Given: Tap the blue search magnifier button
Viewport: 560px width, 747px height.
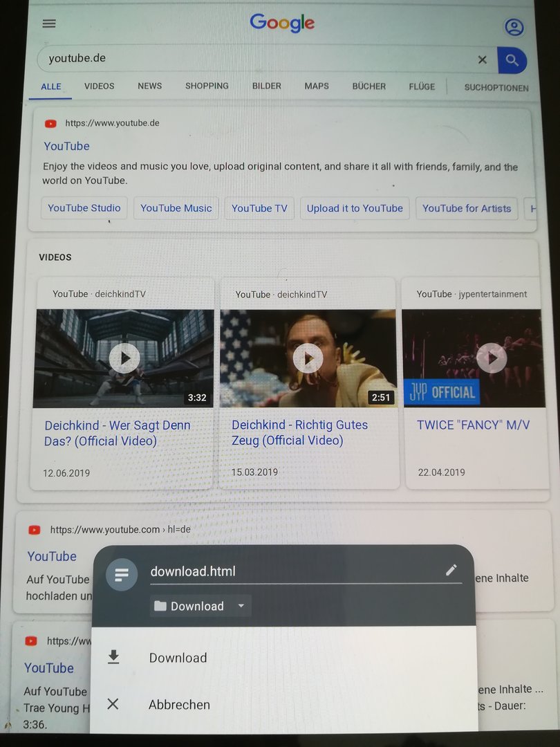Looking at the screenshot, I should pos(512,60).
